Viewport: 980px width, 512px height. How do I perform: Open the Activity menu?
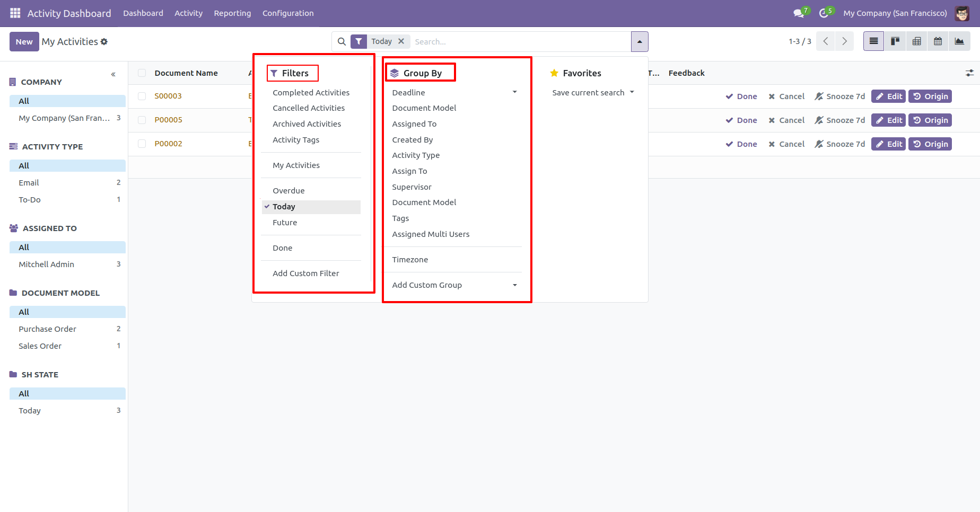tap(188, 13)
